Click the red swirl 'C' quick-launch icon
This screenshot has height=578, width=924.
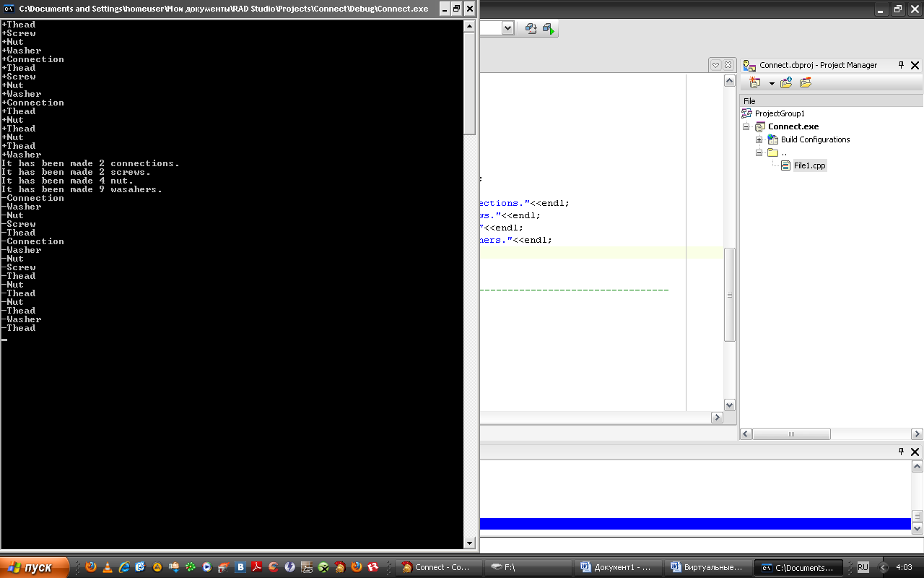click(274, 567)
